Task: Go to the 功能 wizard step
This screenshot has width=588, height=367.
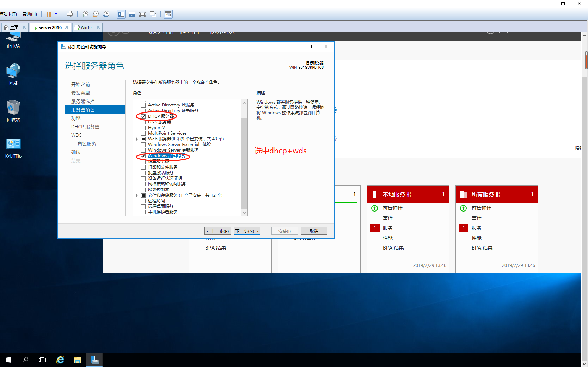Action: click(76, 118)
